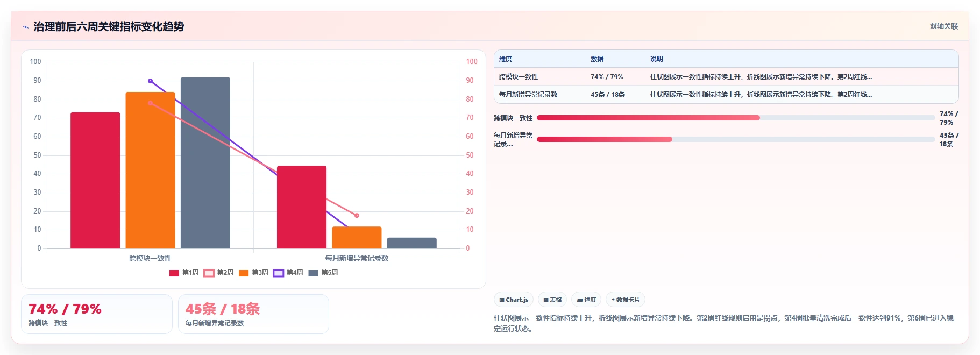980x355 pixels.
Task: Click the description text in the 跨模块一致性 table row
Action: coord(761,77)
